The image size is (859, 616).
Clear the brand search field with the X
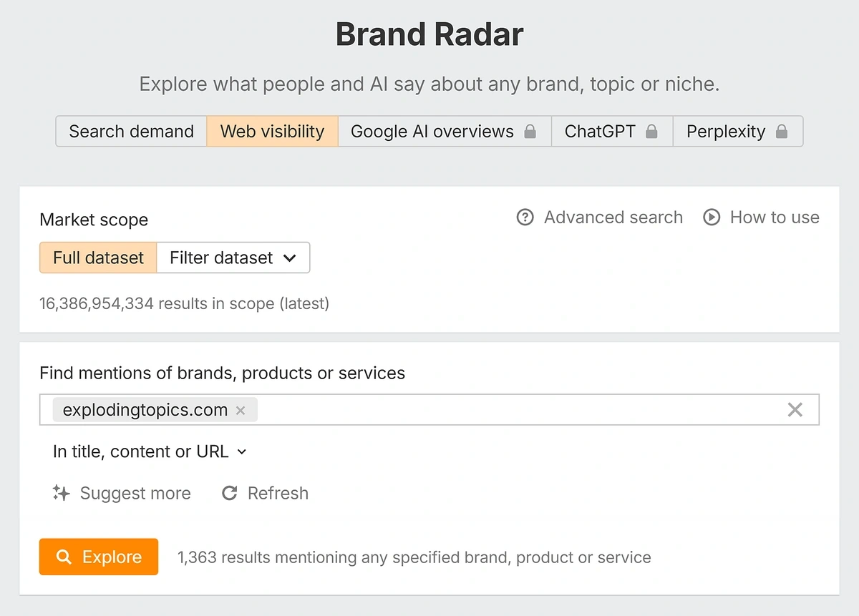[795, 410]
